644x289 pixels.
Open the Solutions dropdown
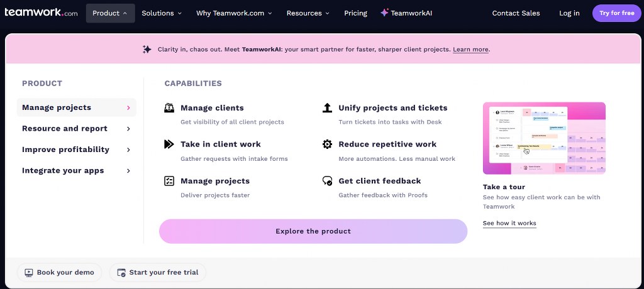point(162,13)
